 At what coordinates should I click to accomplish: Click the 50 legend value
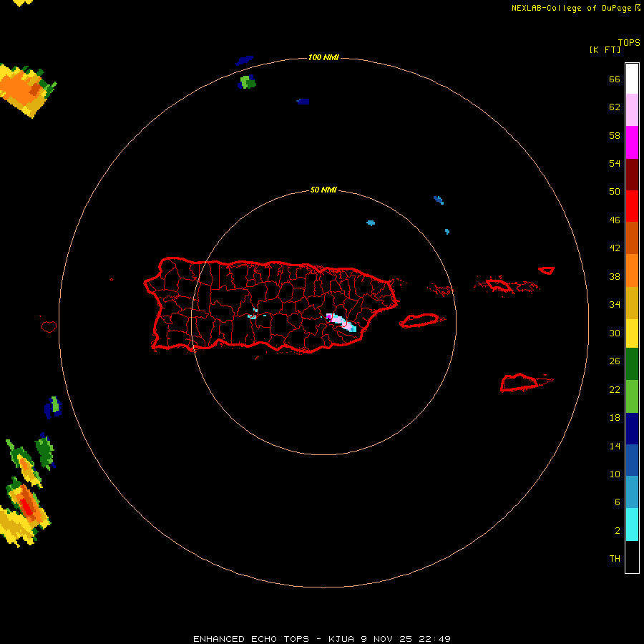click(615, 192)
